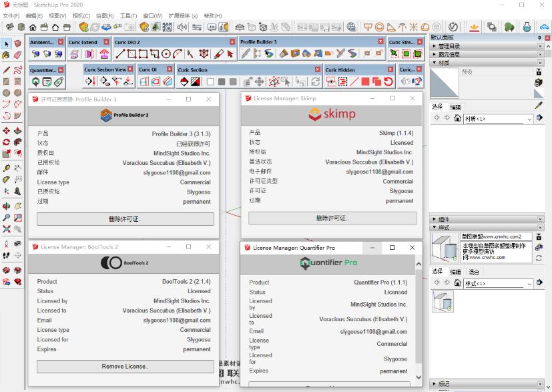Viewport: 552px width, 392px height.
Task: Switch to 混合 tab in styles panel
Action: pos(474,272)
